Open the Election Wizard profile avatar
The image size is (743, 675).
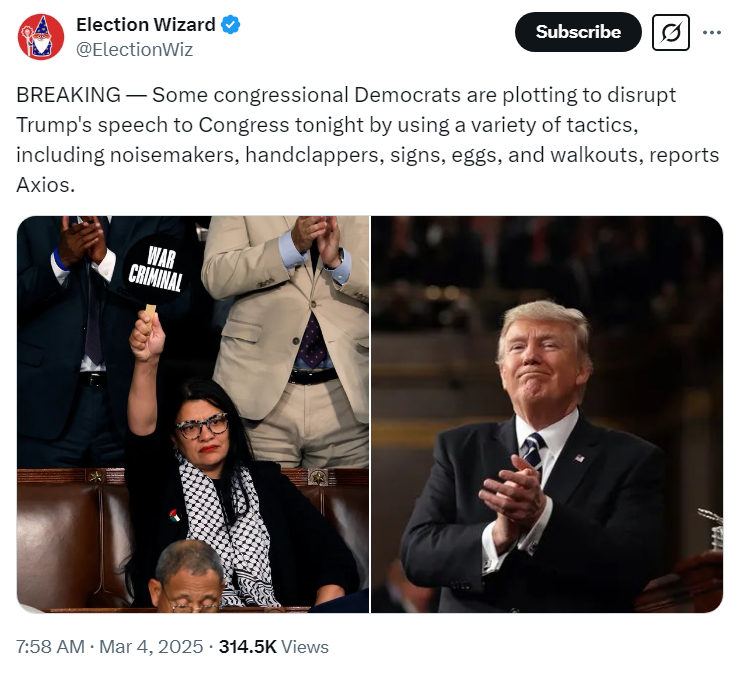41,37
